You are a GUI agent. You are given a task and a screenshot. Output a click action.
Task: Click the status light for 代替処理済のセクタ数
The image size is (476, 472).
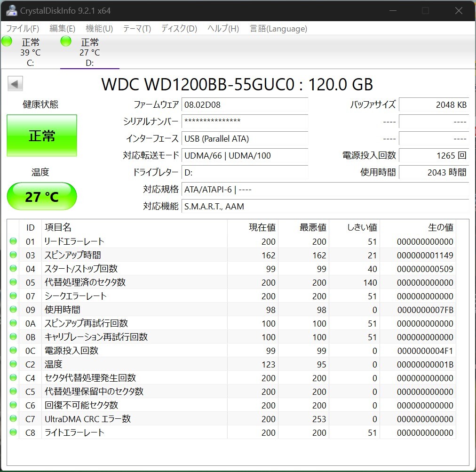click(13, 282)
